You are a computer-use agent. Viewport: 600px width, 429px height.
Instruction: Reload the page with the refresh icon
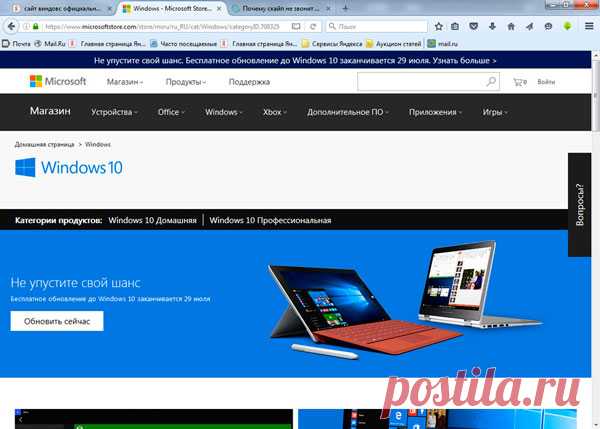pos(313,26)
